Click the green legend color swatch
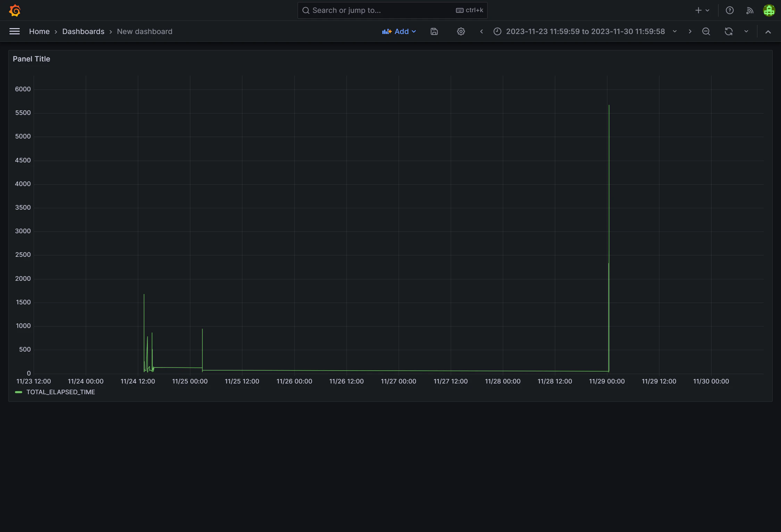Viewport: 781px width, 532px height. pos(19,392)
